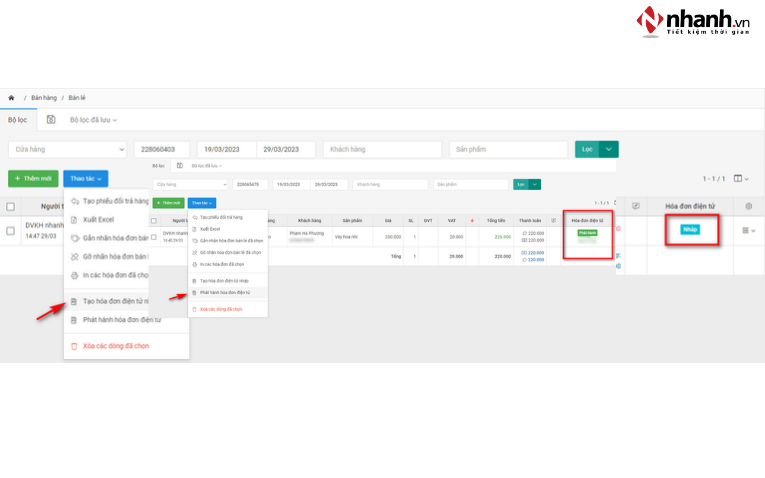Expand the arrow beside the Lọc button
Image resolution: width=765 pixels, height=478 pixels.
[609, 149]
